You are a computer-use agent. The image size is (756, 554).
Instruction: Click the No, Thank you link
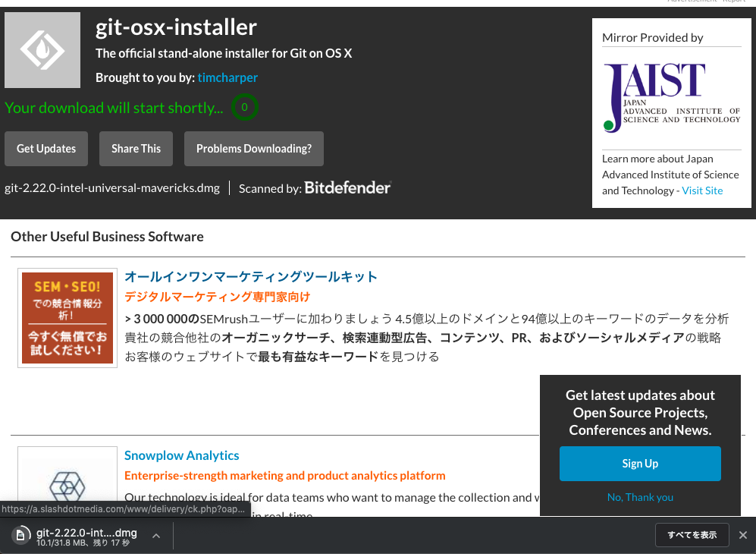click(640, 496)
